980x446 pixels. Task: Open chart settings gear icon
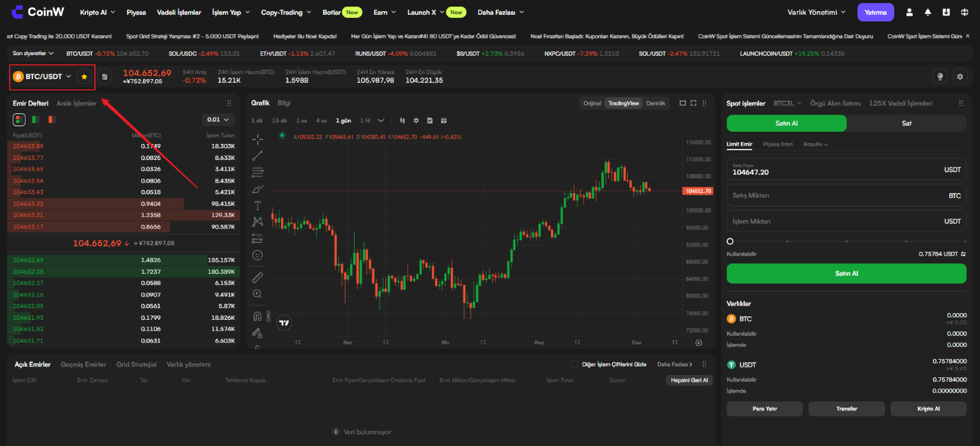click(416, 121)
